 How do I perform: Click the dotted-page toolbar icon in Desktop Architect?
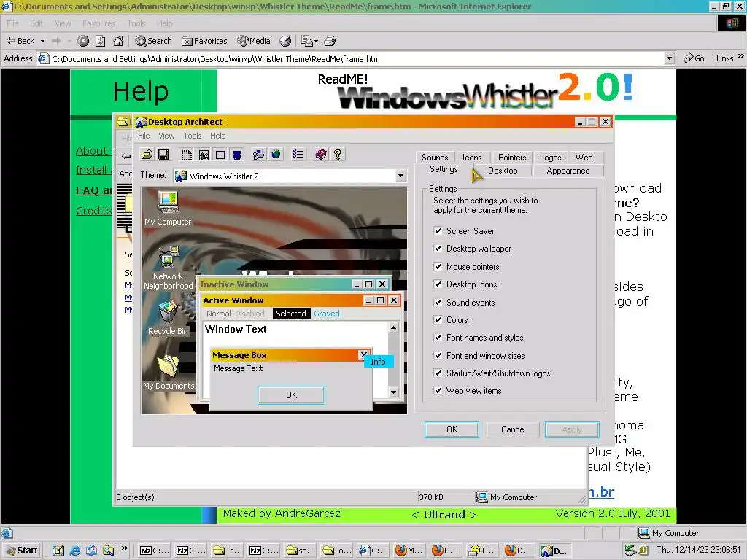pos(186,155)
